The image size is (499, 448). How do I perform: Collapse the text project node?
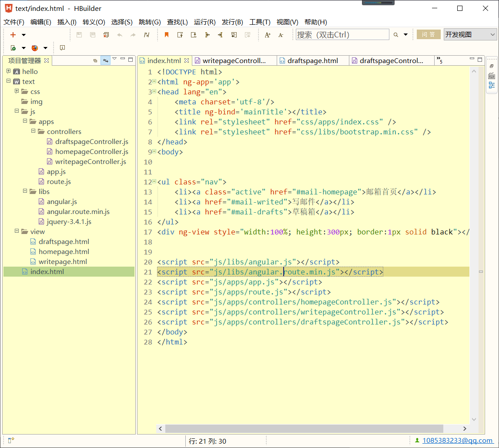pos(9,81)
